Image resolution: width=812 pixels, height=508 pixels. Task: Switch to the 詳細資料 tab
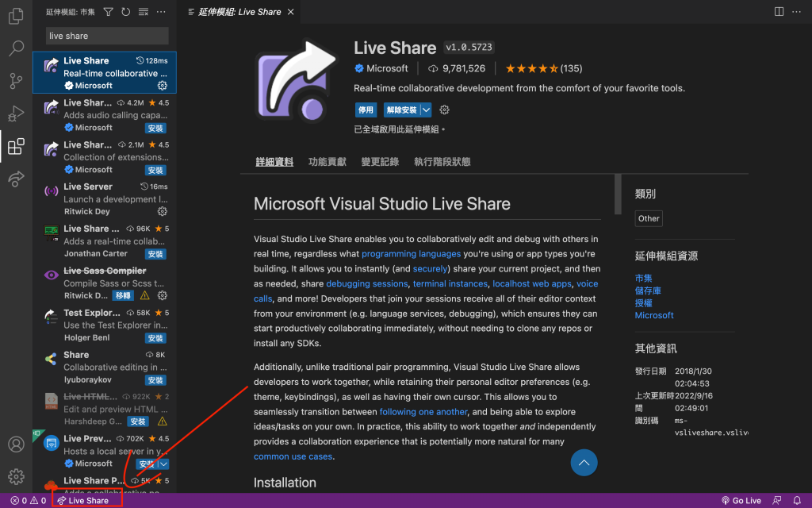(x=274, y=162)
